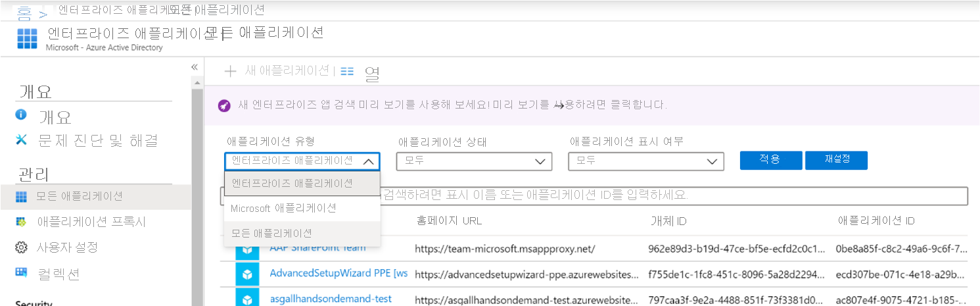Image resolution: width=980 pixels, height=306 pixels.
Task: Click the columns icon next to 열
Action: (x=347, y=71)
